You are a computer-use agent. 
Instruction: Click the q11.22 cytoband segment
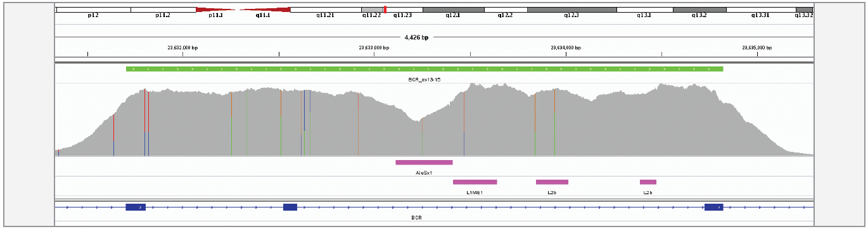click(372, 10)
